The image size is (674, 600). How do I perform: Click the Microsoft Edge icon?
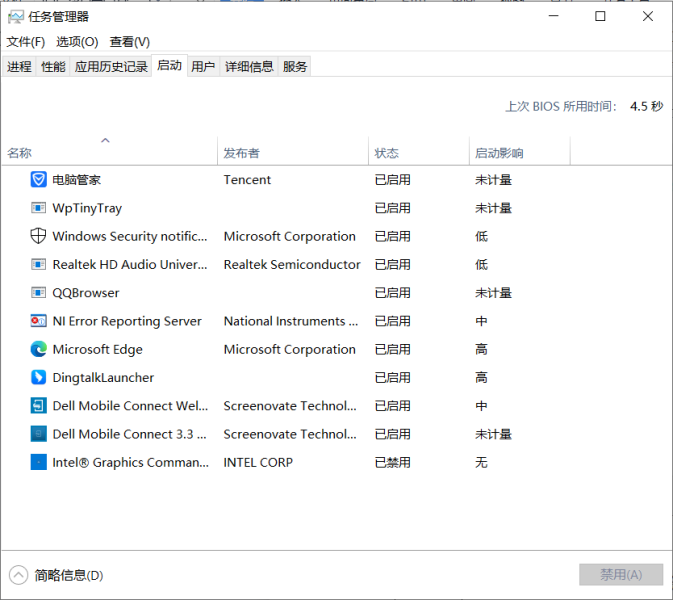pos(38,349)
